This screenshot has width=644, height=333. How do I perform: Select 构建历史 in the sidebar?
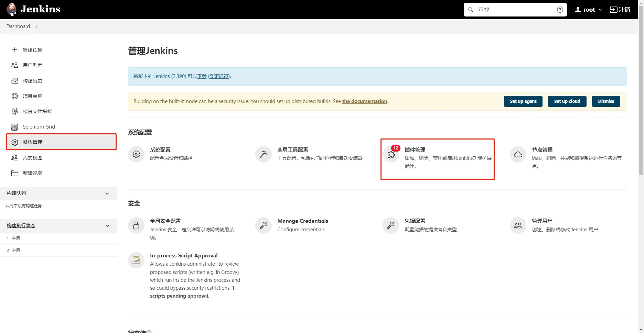tap(32, 81)
